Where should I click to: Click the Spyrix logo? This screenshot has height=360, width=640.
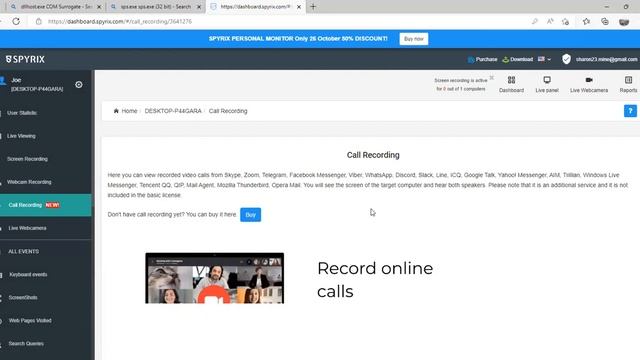[x=25, y=59]
